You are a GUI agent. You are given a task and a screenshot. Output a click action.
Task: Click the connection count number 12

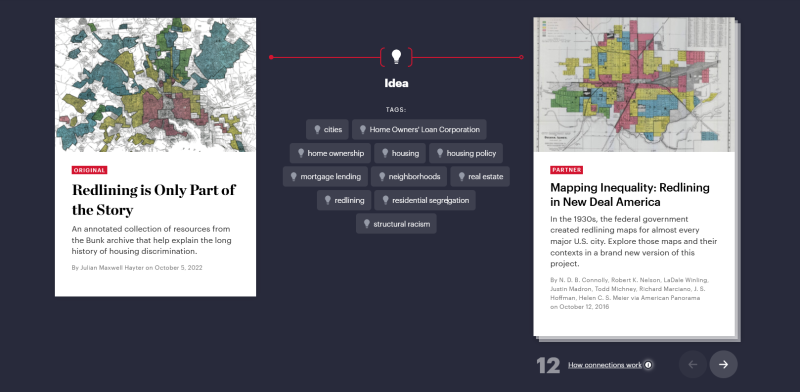point(548,365)
